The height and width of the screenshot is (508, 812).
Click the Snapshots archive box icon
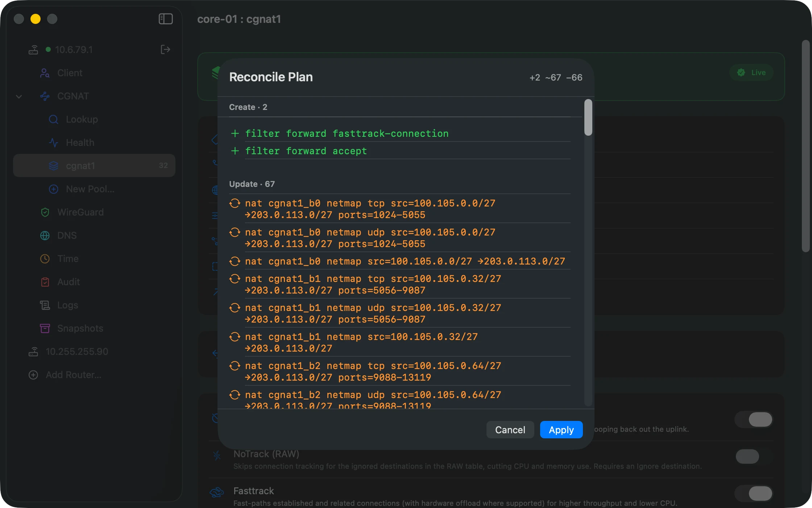point(45,328)
